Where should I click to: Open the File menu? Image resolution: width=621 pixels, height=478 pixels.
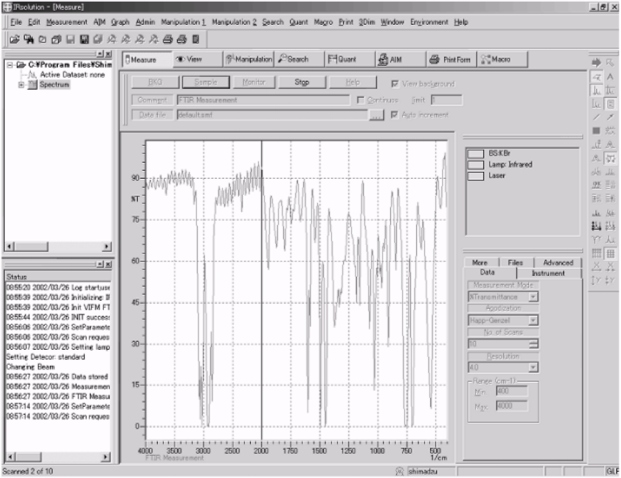click(x=16, y=22)
